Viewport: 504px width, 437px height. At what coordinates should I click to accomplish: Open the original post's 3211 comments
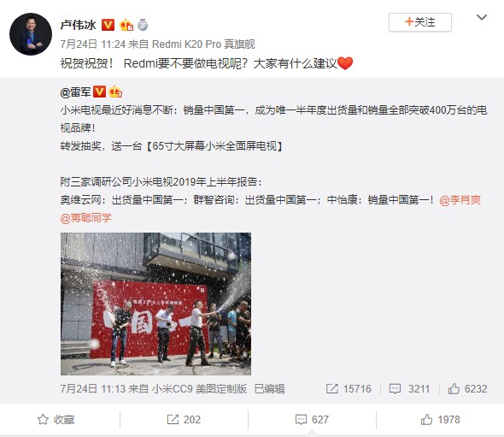click(x=409, y=389)
